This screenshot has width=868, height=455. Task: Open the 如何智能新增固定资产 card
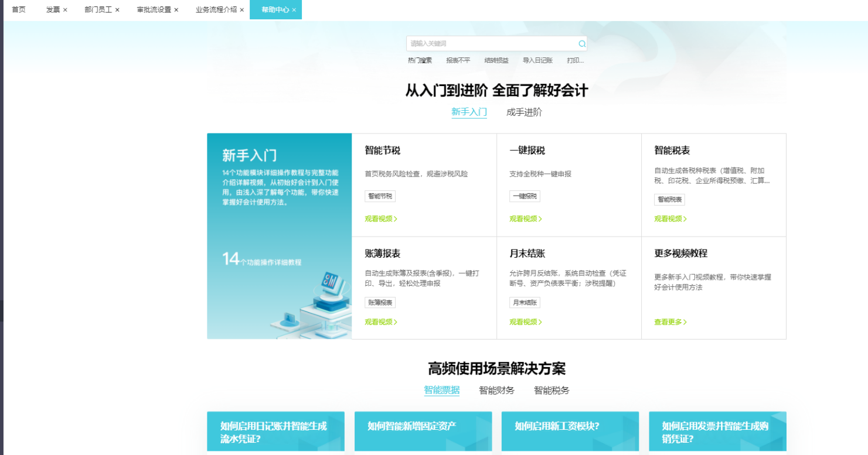412,426
